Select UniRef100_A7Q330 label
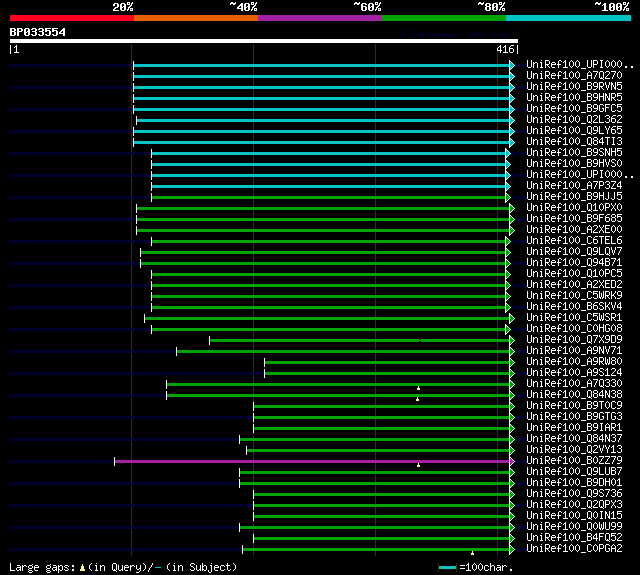The height and width of the screenshot is (575, 640). coord(574,384)
